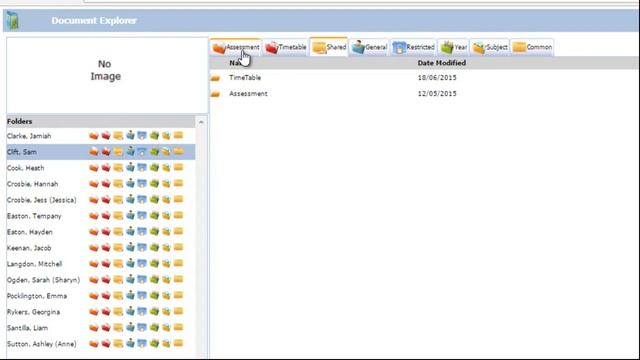Switch to the Timetable tab

tap(286, 47)
